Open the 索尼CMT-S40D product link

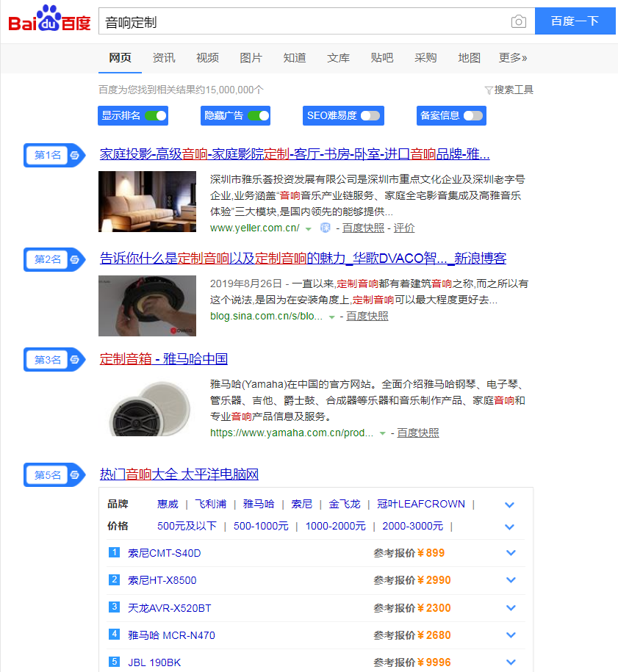(x=165, y=553)
